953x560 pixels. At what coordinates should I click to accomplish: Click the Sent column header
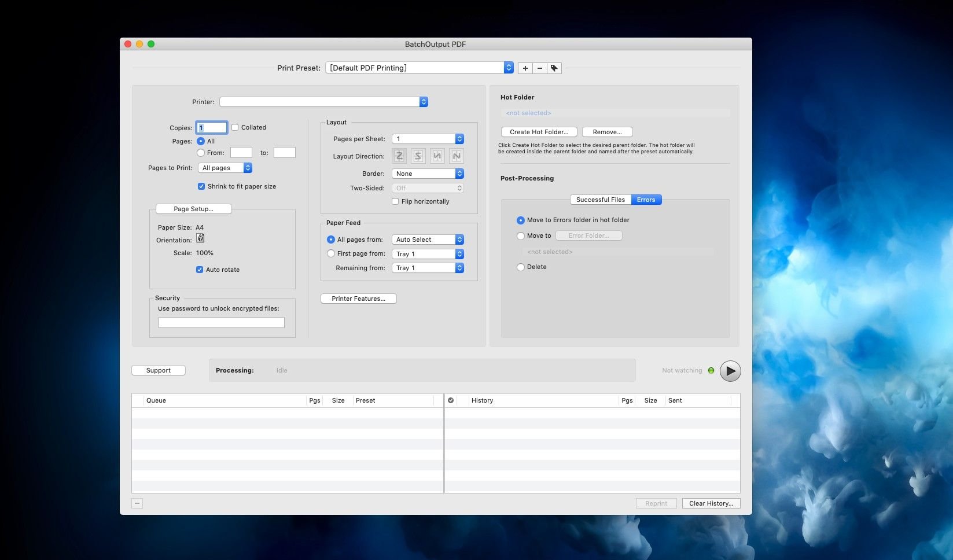[x=698, y=400]
